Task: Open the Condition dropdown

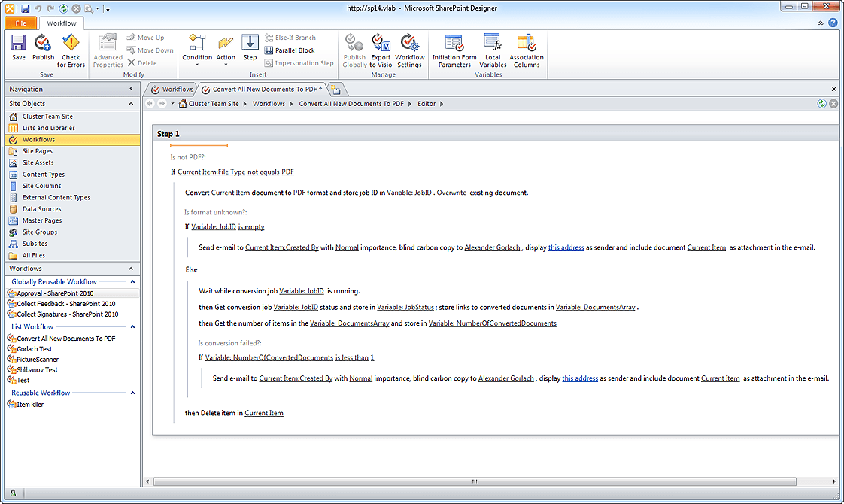Action: coord(197,50)
